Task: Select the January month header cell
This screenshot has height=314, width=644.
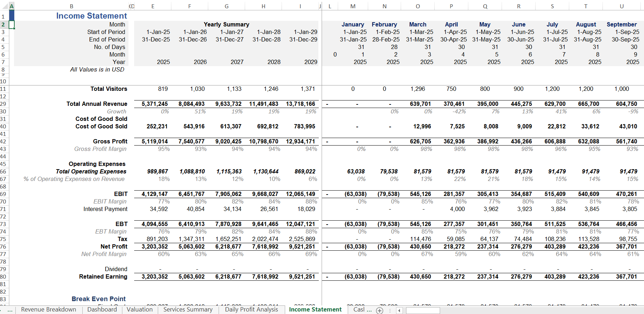Action: point(353,24)
